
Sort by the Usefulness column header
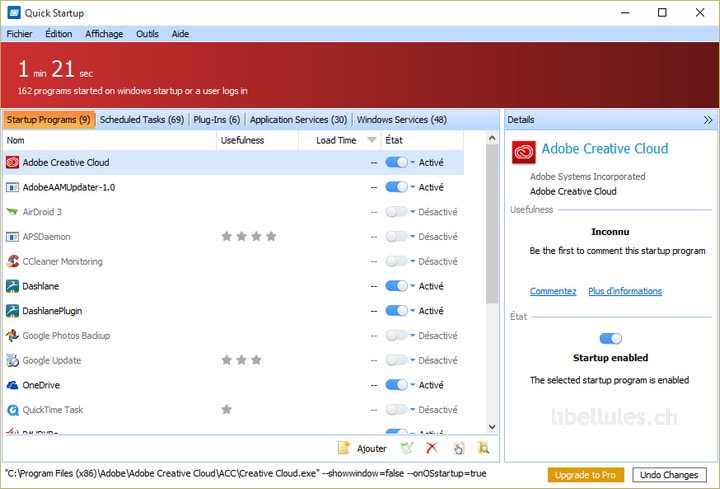[258, 140]
